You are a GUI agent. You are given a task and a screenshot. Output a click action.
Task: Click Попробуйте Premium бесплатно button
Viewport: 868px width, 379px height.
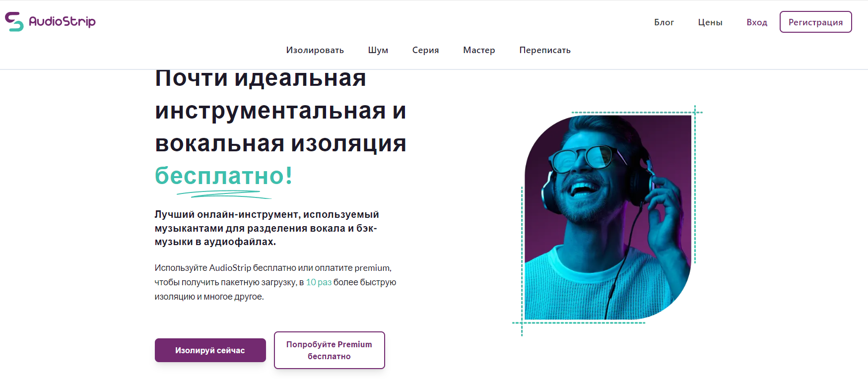coord(330,350)
